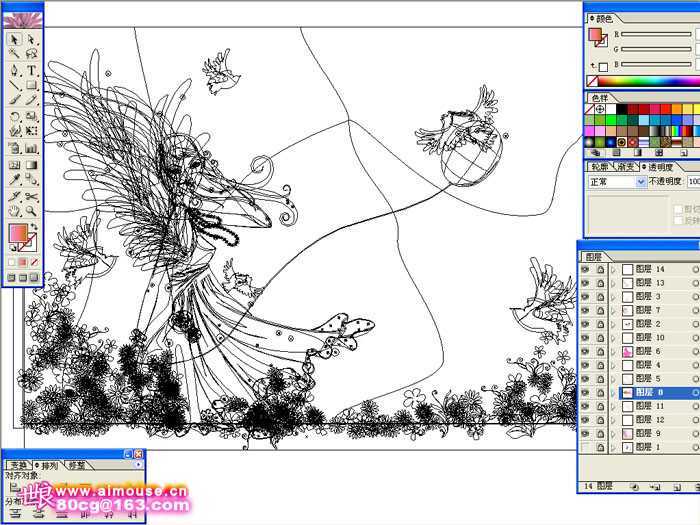This screenshot has height=525, width=700.
Task: Select the Symbol Sprayer tool
Action: 14,148
